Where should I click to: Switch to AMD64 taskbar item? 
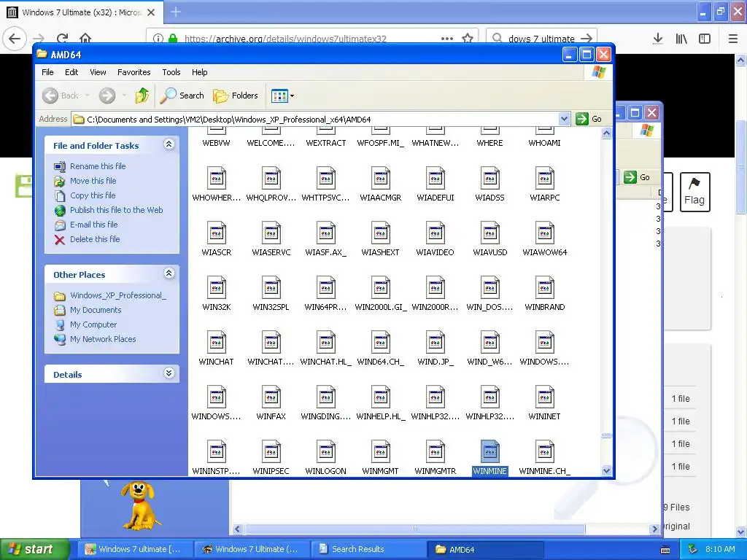tap(486, 549)
